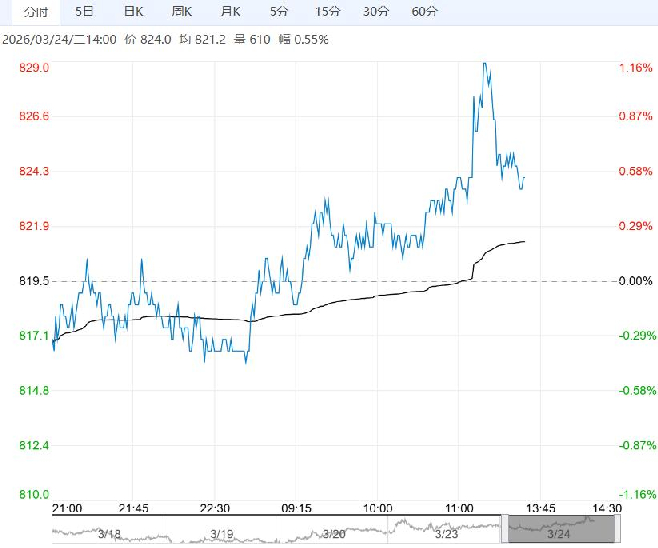Click the 829.0 top price axis label
This screenshot has width=658, height=548.
34,68
